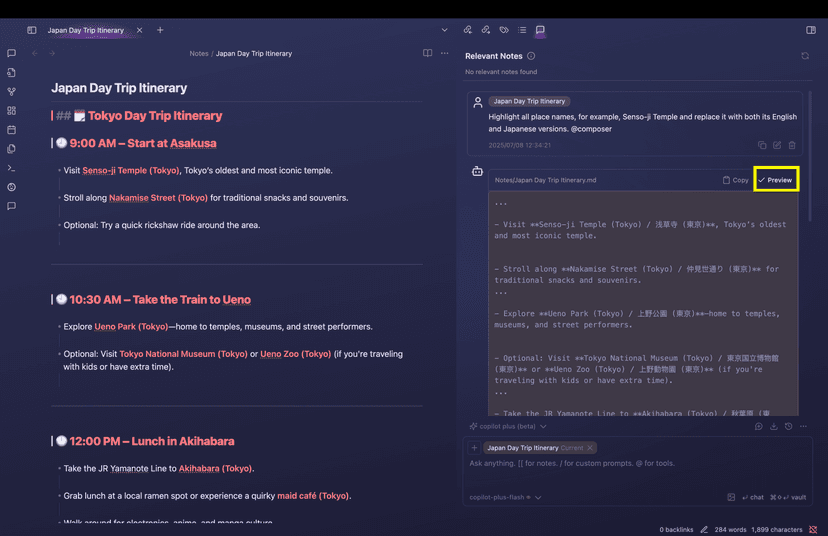Expand the tab list chevron
828x536 pixels.
click(x=444, y=30)
